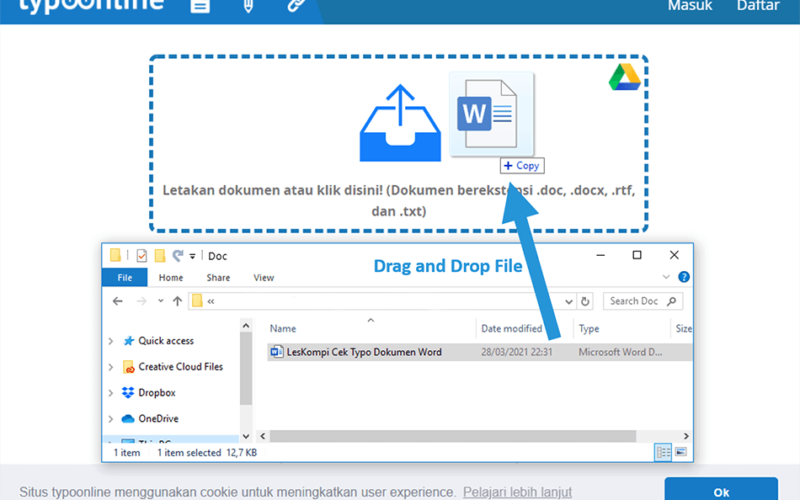Viewport: 800px width, 500px height.
Task: Accept cookies with the Ok button
Action: coord(721,491)
